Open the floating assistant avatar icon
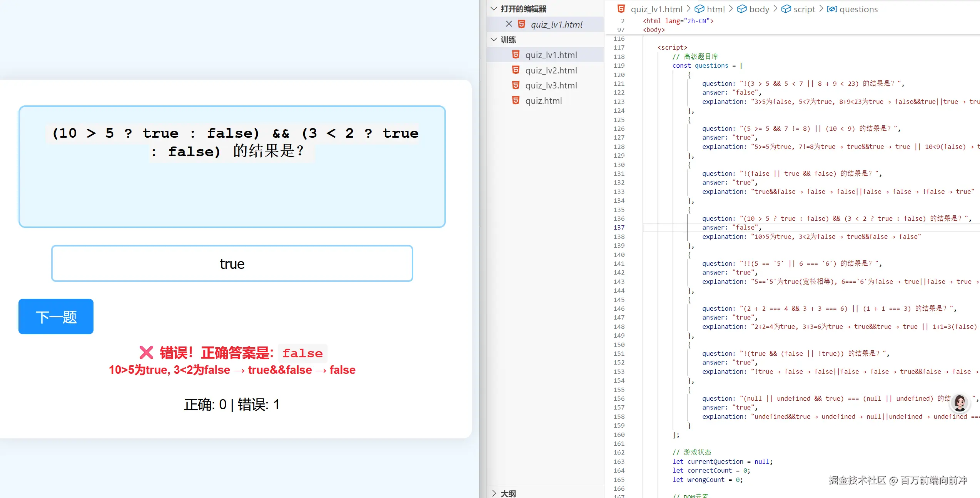Screen dimensions: 980x498 [960, 403]
